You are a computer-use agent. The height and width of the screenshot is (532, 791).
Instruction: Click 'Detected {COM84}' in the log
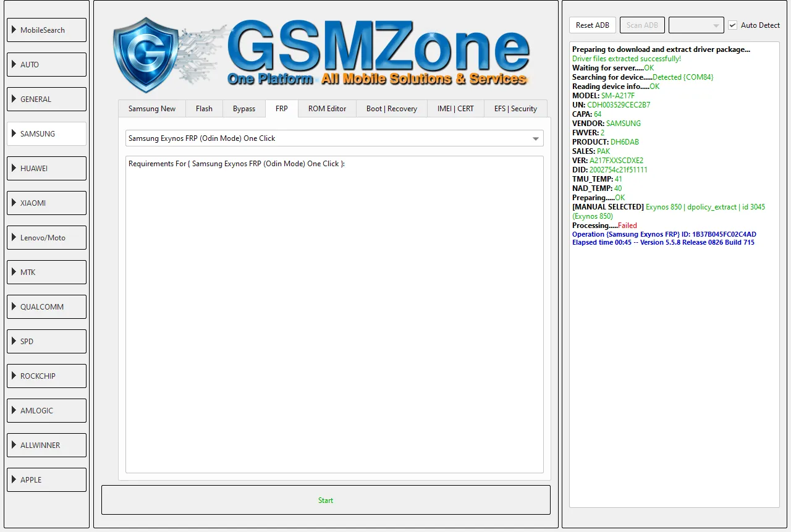tap(683, 77)
